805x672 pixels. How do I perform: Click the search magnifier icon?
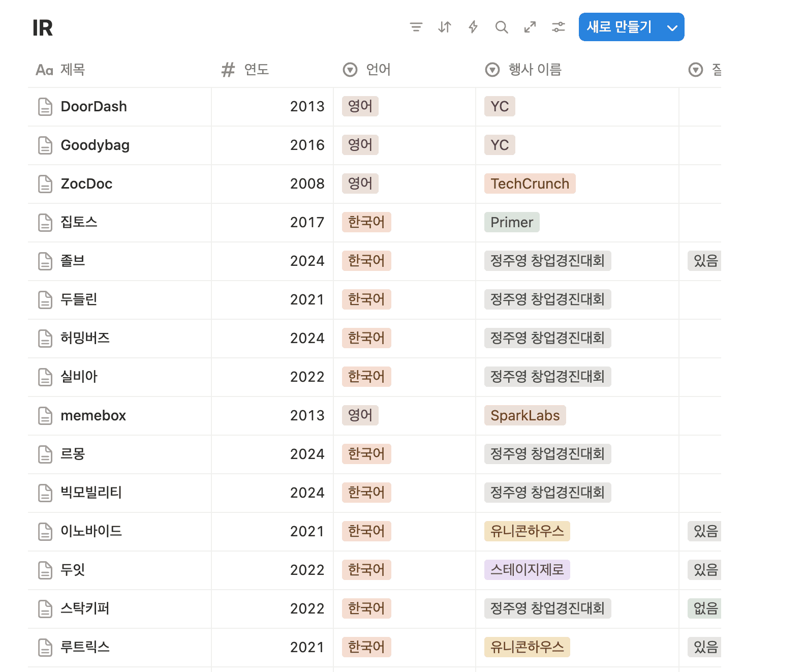tap(502, 27)
